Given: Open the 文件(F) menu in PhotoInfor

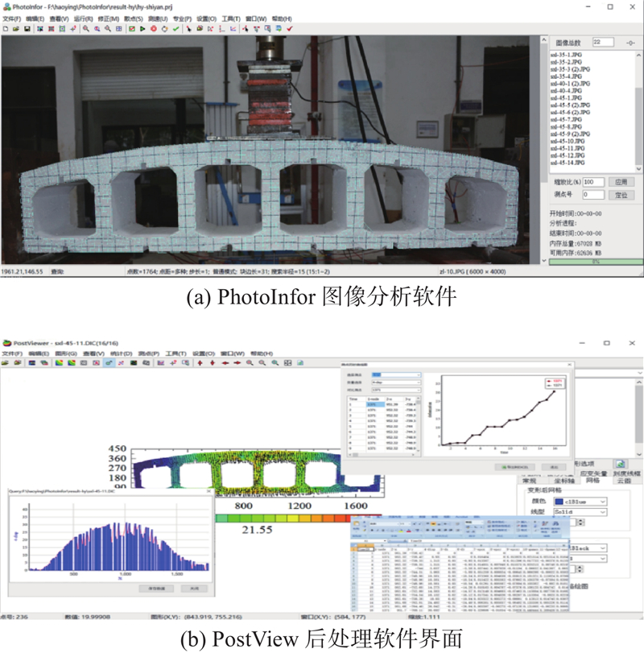Looking at the screenshot, I should tap(11, 19).
